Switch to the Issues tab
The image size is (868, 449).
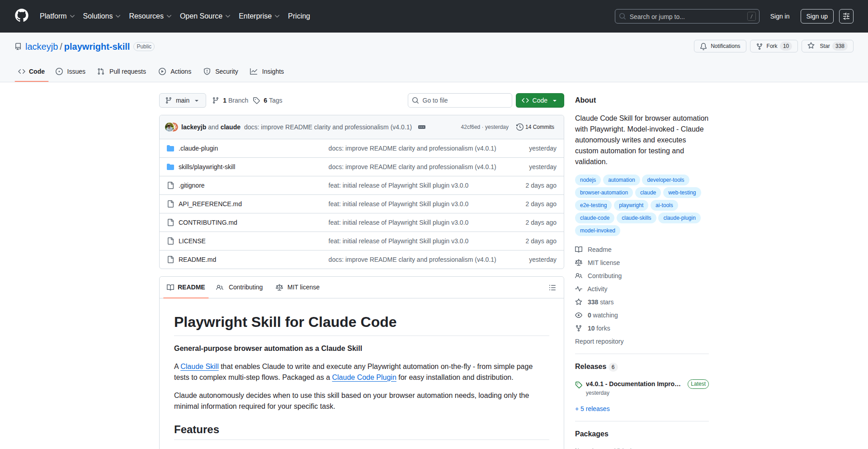[x=71, y=71]
